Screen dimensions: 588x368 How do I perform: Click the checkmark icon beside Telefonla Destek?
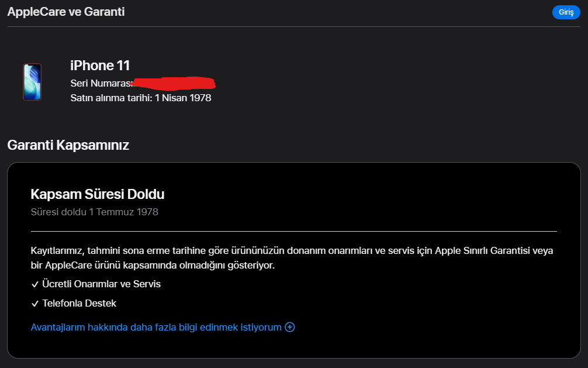pos(35,304)
